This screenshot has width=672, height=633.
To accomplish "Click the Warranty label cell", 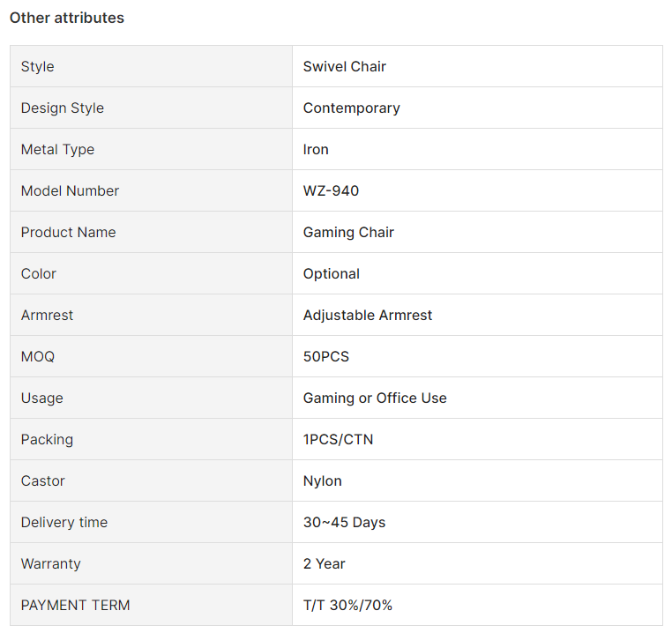I will tap(152, 563).
